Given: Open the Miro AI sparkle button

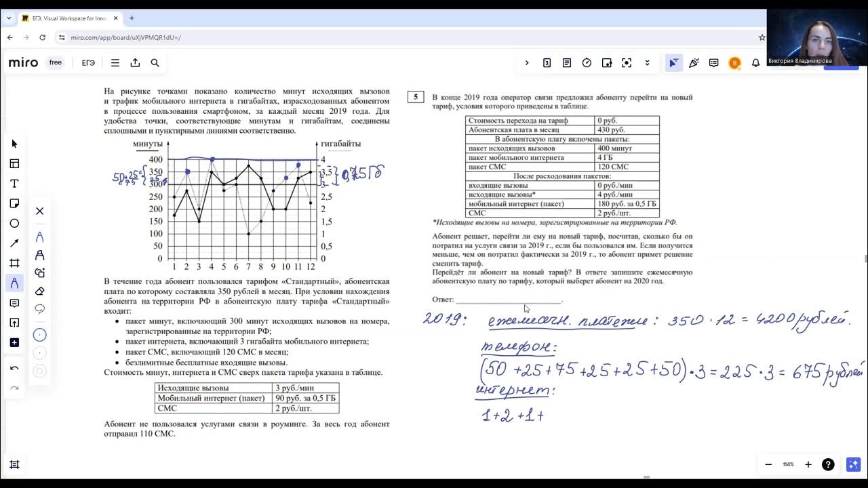Looking at the screenshot, I should (x=853, y=464).
